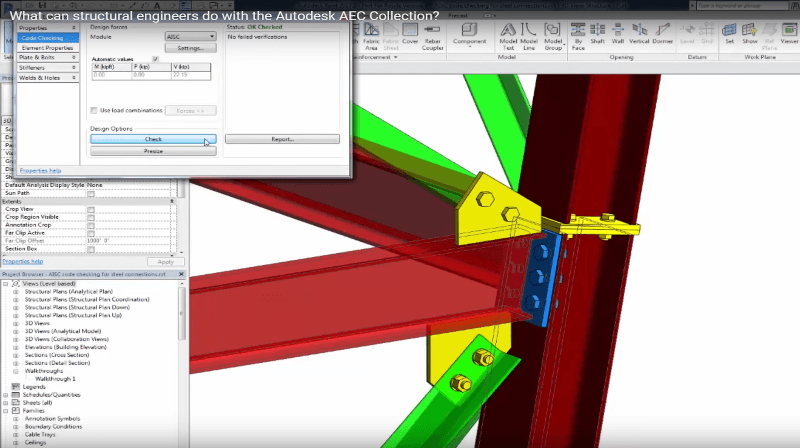The width and height of the screenshot is (800, 448).
Task: Click the Model Line tool icon
Action: (530, 37)
